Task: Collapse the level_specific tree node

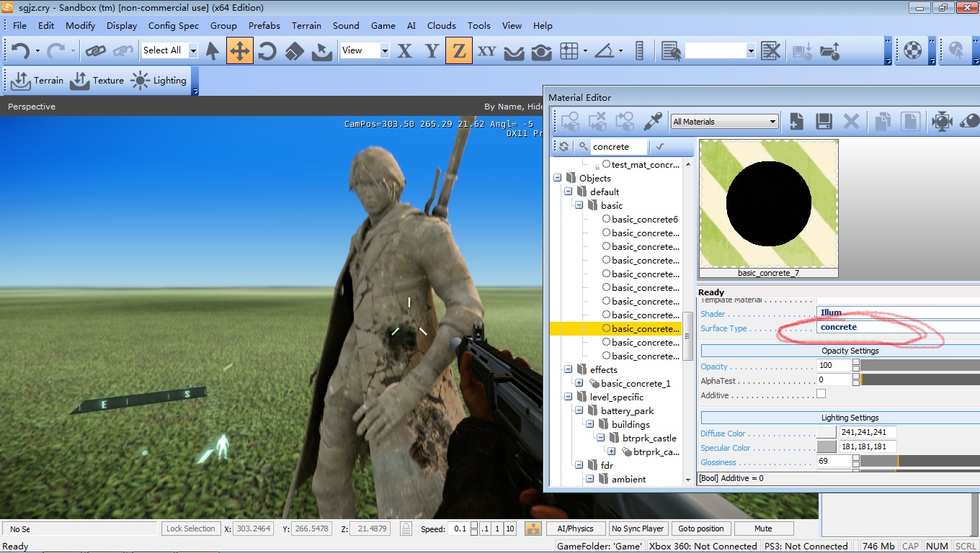Action: click(569, 397)
